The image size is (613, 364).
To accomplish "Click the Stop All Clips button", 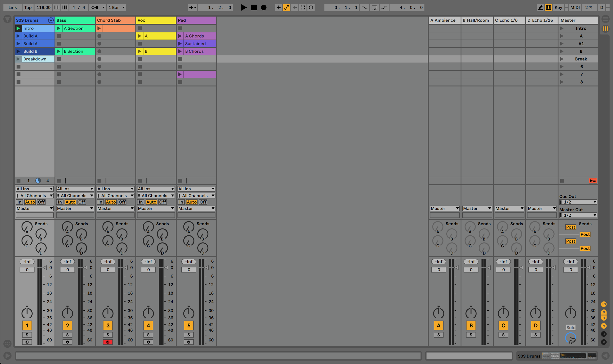I will click(x=562, y=181).
